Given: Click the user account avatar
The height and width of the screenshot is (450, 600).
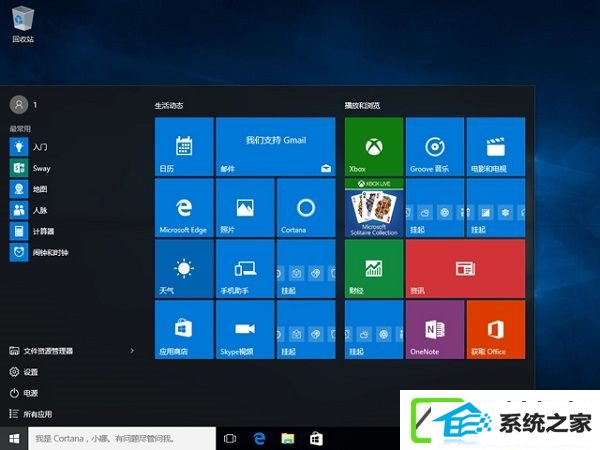Looking at the screenshot, I should pos(19,104).
